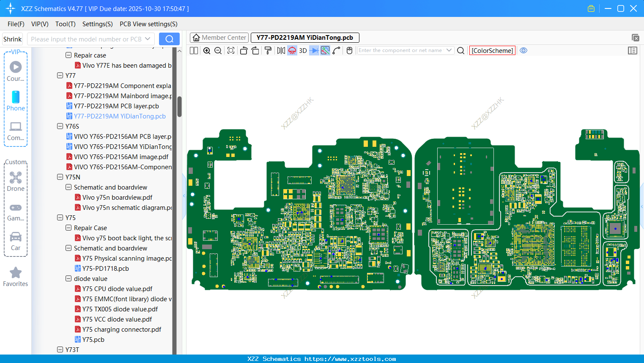The height and width of the screenshot is (363, 644).
Task: Open the Drone category in sidebar
Action: (x=16, y=181)
